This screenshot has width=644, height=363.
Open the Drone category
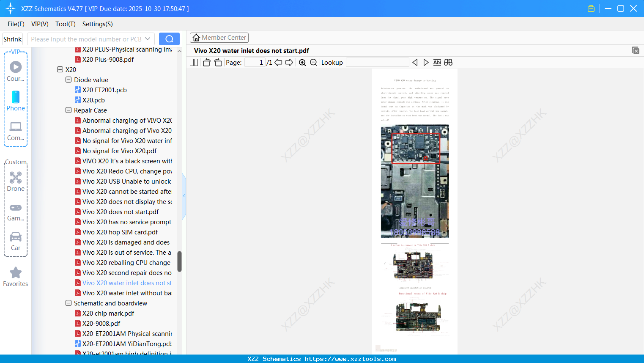tap(16, 182)
